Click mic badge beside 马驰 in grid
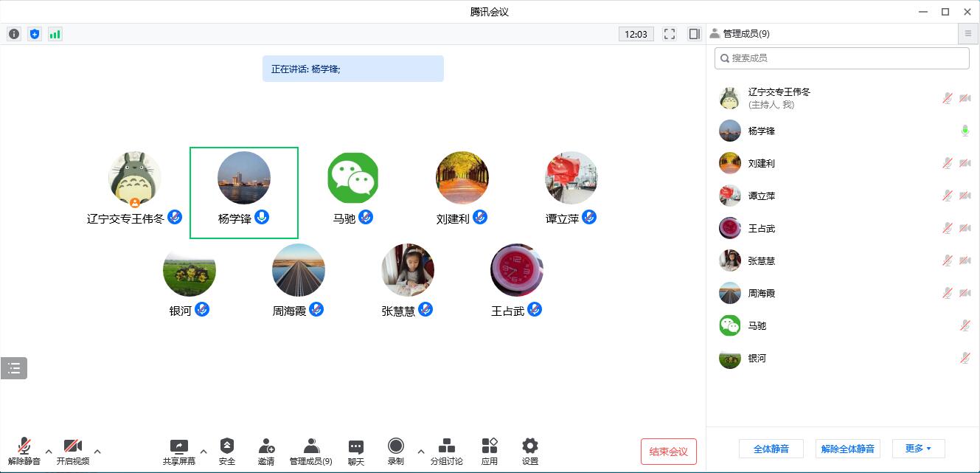980x473 pixels. [366, 218]
